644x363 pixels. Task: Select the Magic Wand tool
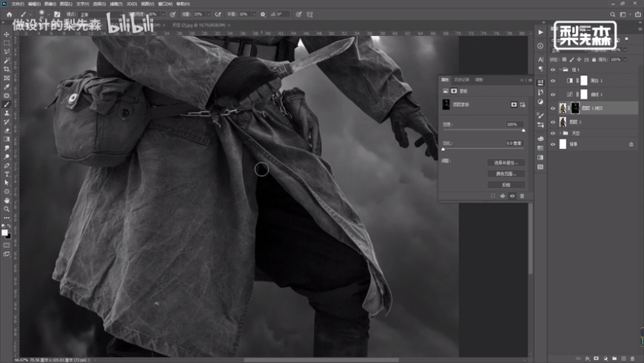[7, 61]
